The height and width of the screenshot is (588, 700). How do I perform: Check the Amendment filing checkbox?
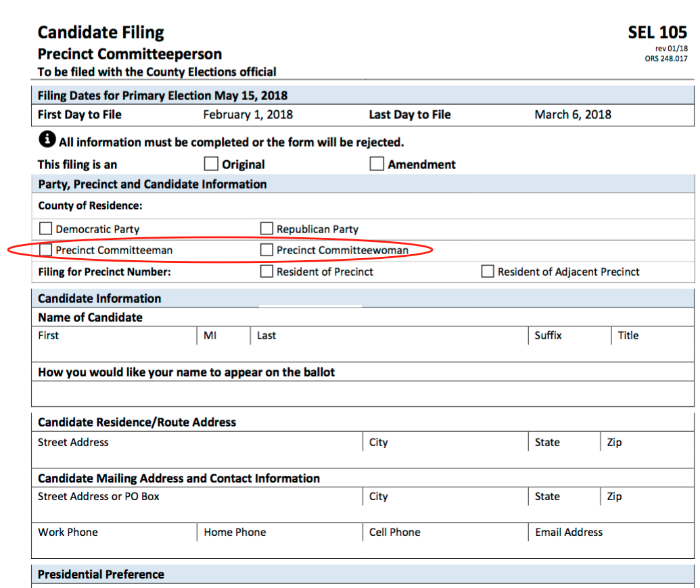(x=377, y=164)
